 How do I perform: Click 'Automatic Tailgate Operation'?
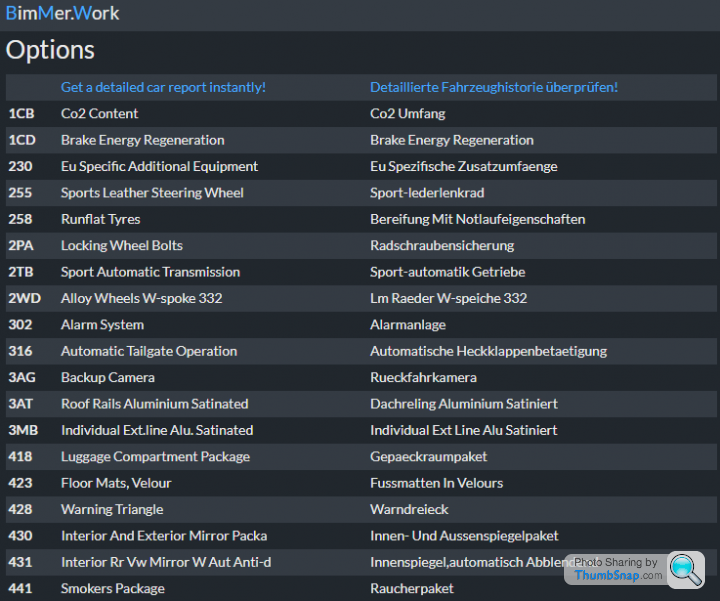tap(149, 351)
